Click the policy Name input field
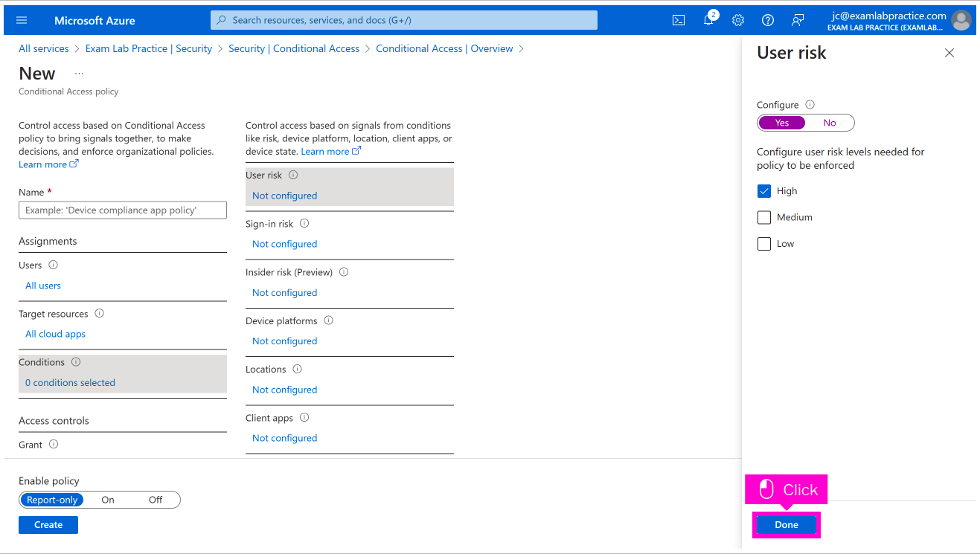The height and width of the screenshot is (554, 980). (x=123, y=210)
